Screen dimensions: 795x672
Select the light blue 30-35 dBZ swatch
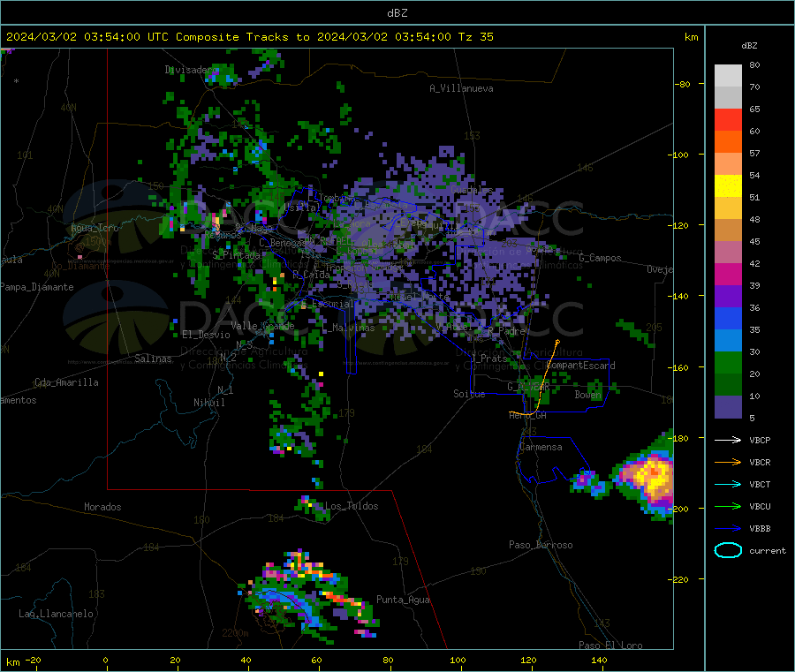pos(728,341)
